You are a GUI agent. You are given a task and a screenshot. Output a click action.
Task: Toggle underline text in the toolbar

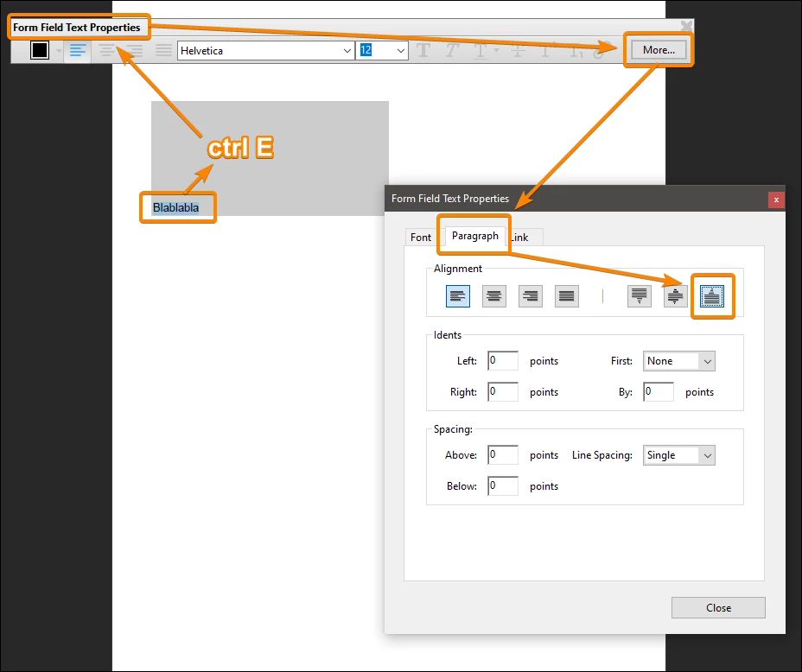(x=481, y=51)
